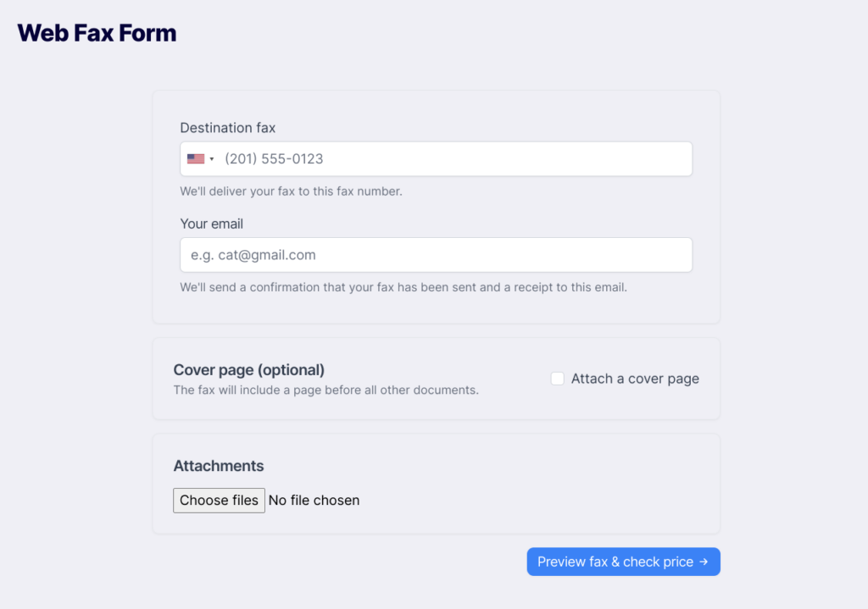Screen dimensions: 868x609
Task: Click the cover page description text
Action: 326,390
